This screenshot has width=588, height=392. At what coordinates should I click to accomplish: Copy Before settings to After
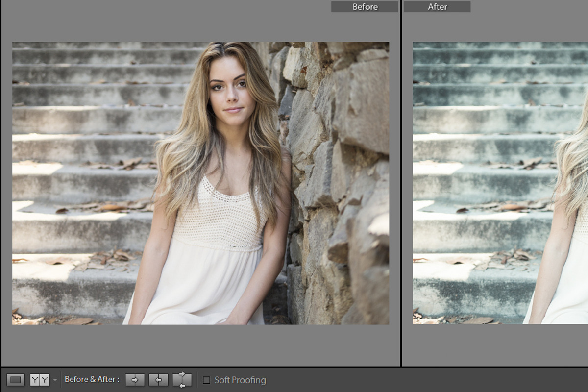point(135,380)
